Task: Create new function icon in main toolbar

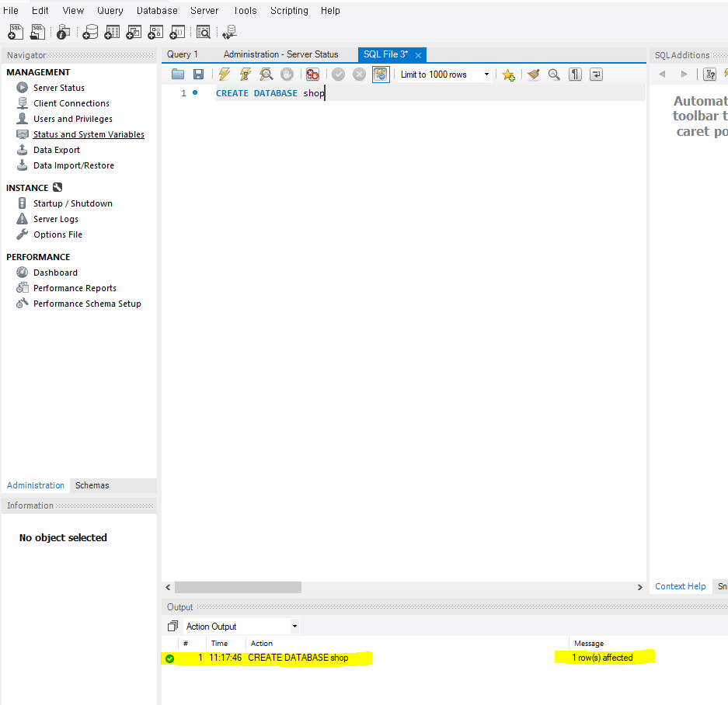Action: tap(177, 32)
